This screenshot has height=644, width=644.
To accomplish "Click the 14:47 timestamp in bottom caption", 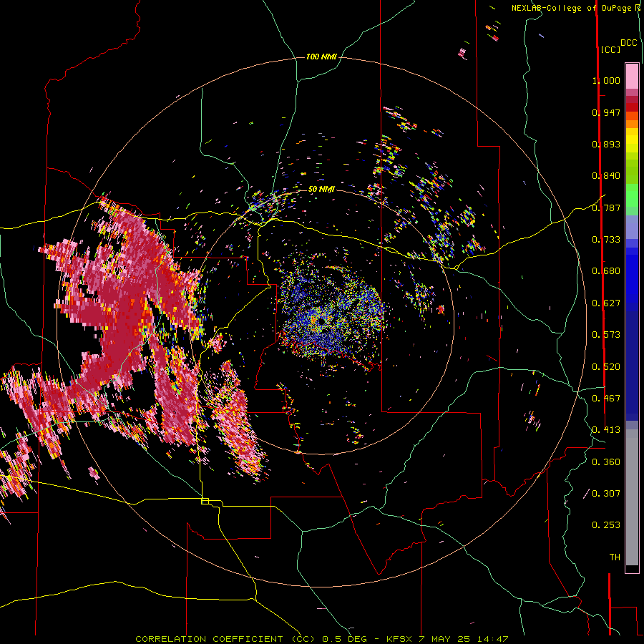I will 494,639.
